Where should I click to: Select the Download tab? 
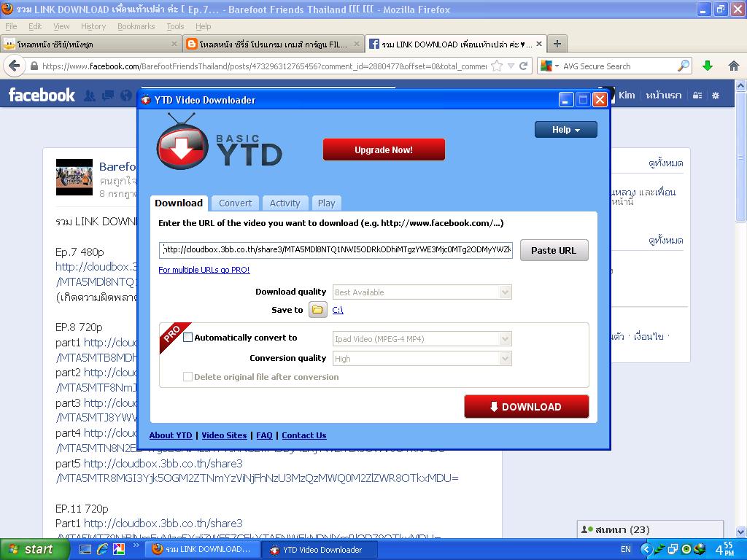point(179,203)
